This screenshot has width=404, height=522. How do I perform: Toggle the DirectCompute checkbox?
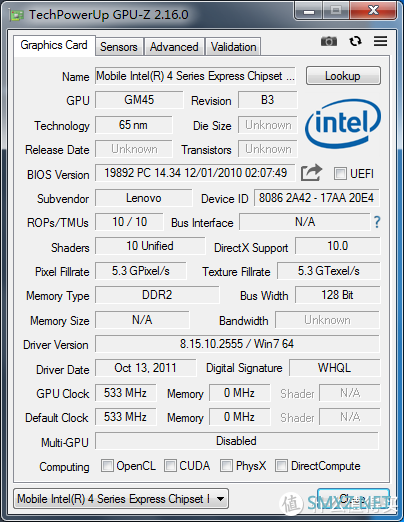[x=281, y=466]
